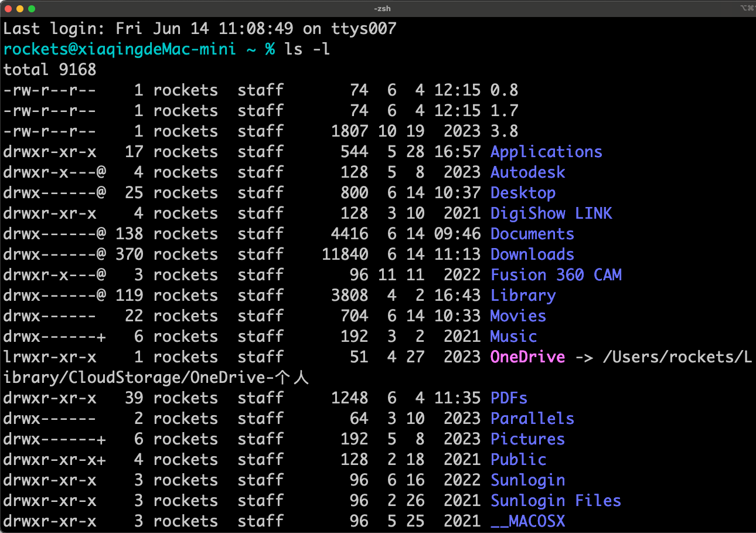756x533 pixels.
Task: Click the Desktop directory name
Action: pos(523,192)
